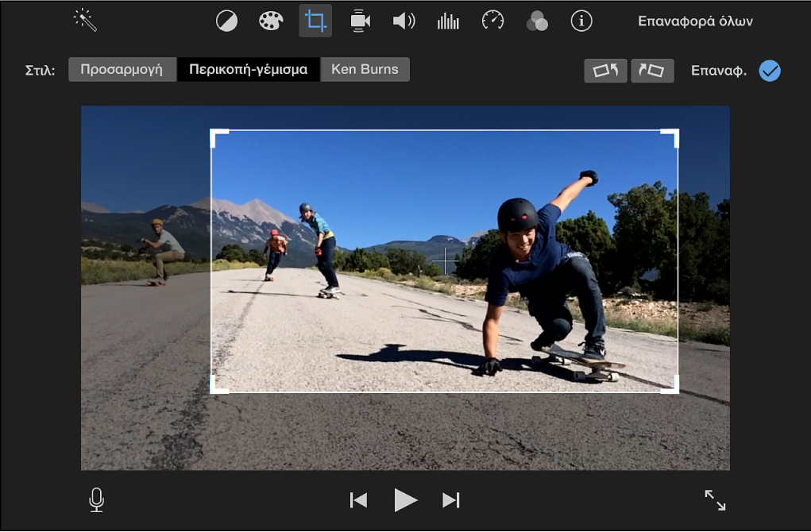Rotate clip counterclockwise
The width and height of the screenshot is (811, 532).
tap(605, 71)
